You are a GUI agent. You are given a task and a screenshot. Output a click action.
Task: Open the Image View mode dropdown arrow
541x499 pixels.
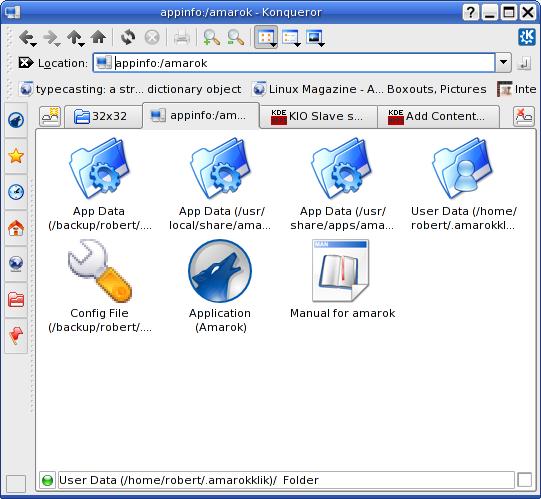tap(322, 45)
